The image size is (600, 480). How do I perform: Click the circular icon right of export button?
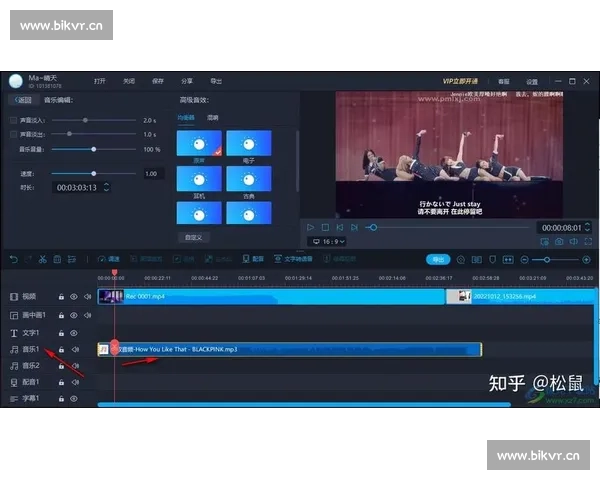461,260
